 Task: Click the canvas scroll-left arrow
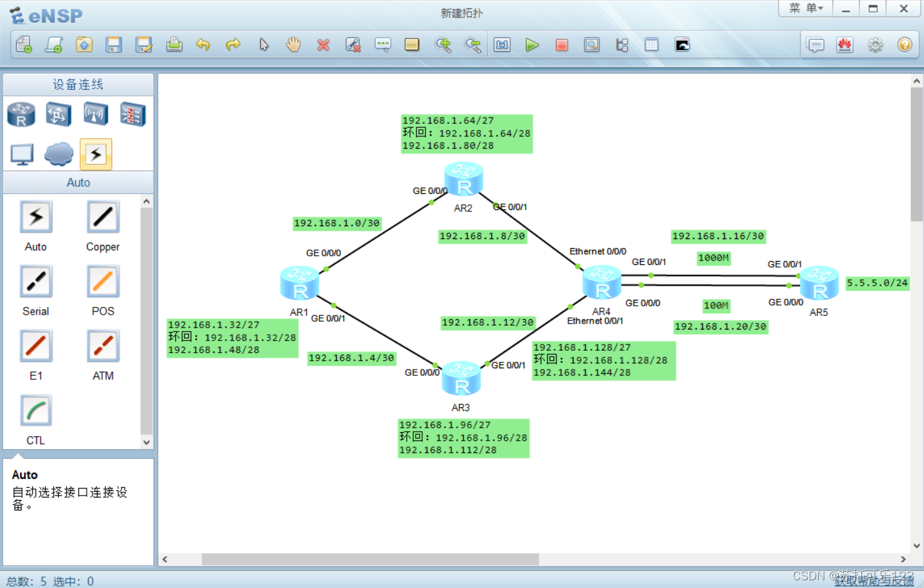(165, 560)
